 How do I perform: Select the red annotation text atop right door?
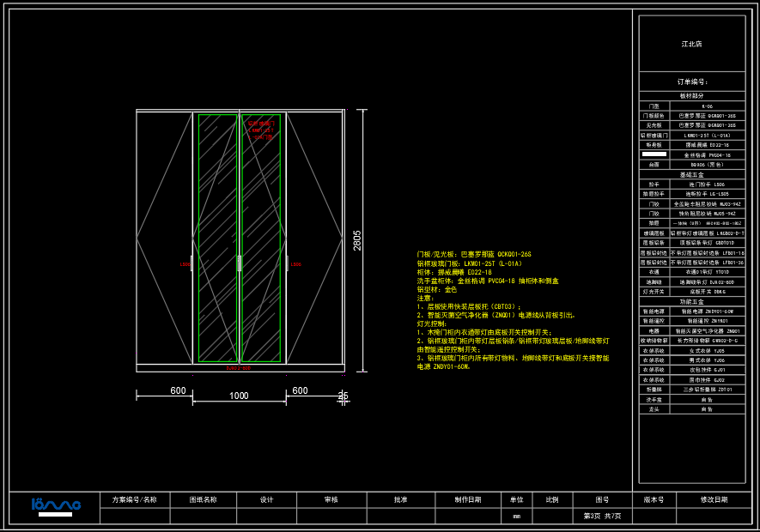pyautogui.click(x=261, y=130)
